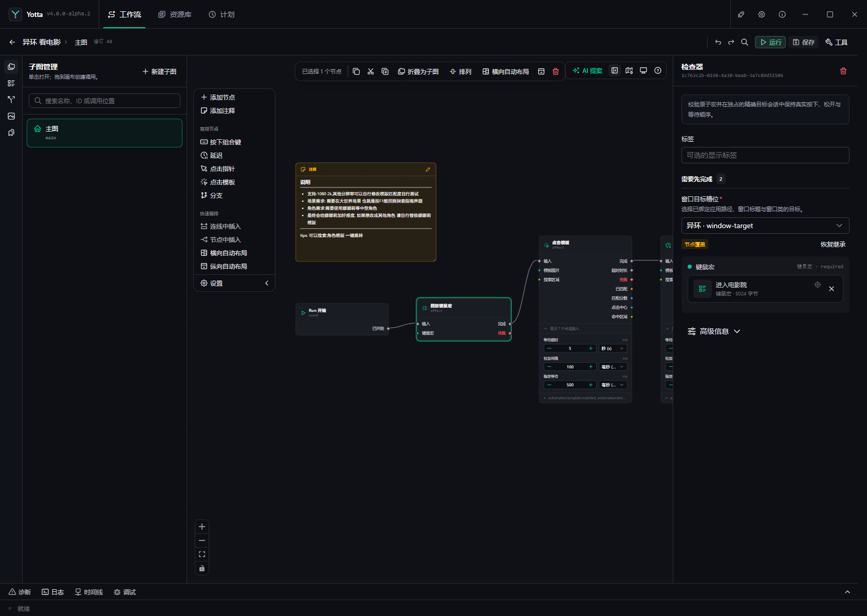The width and height of the screenshot is (867, 616).
Task: Delete via the inspector red trash icon
Action: (x=843, y=71)
